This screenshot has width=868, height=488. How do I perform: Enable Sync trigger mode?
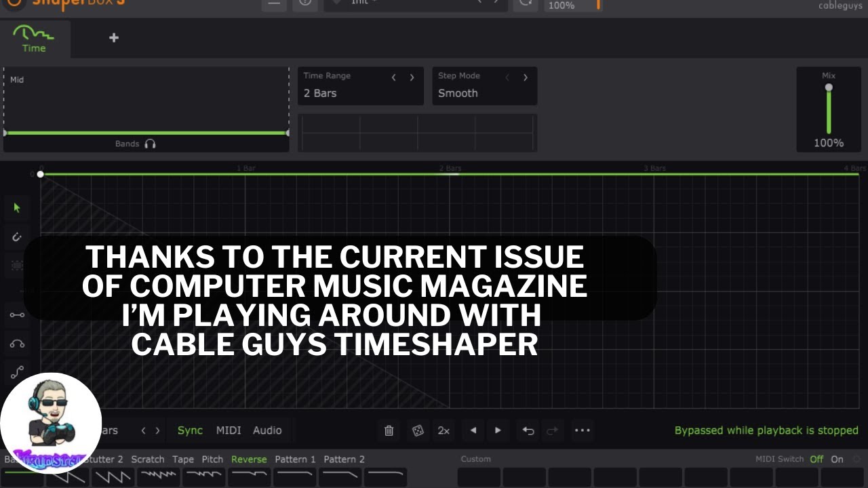click(190, 430)
